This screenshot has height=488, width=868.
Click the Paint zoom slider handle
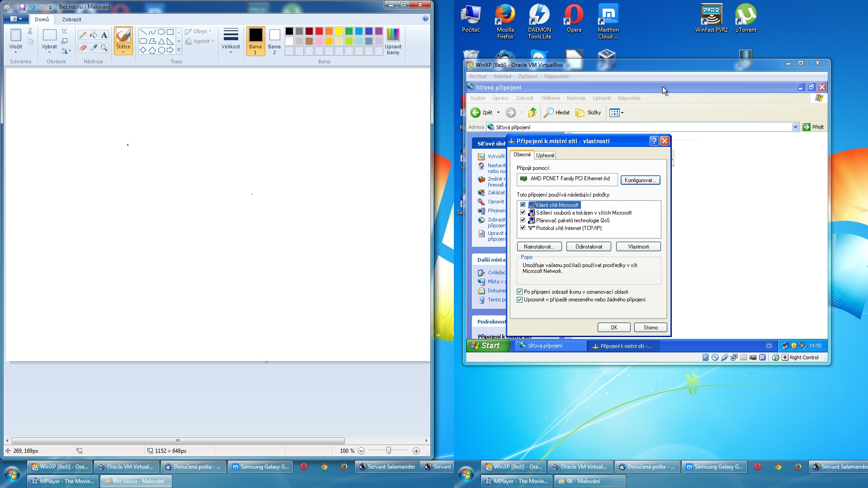point(388,450)
